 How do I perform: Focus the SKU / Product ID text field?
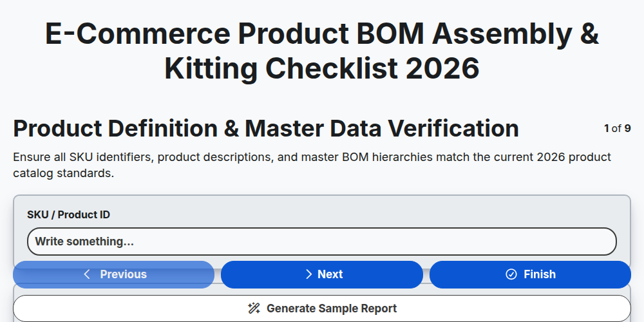321,241
